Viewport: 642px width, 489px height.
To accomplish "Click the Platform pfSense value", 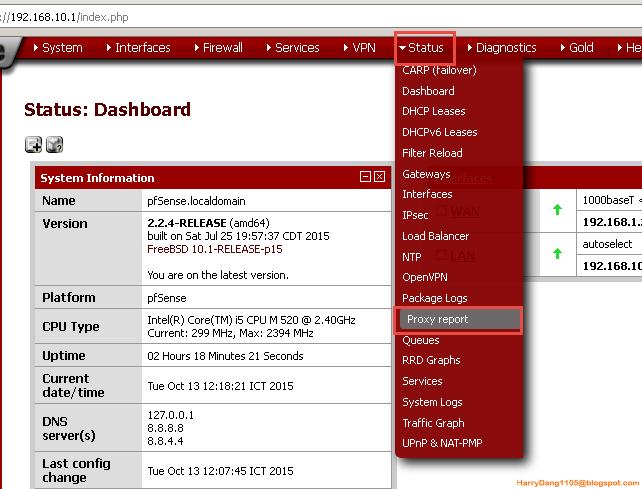I will (x=167, y=298).
